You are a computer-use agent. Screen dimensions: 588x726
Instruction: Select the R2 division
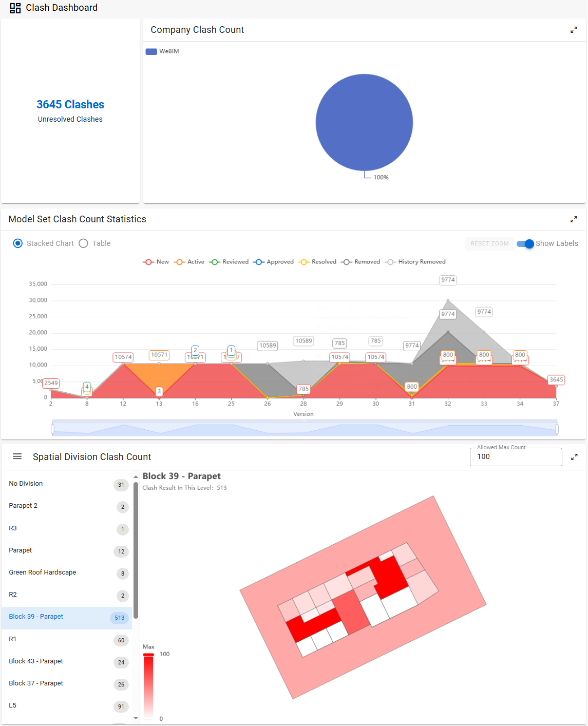pos(67,595)
